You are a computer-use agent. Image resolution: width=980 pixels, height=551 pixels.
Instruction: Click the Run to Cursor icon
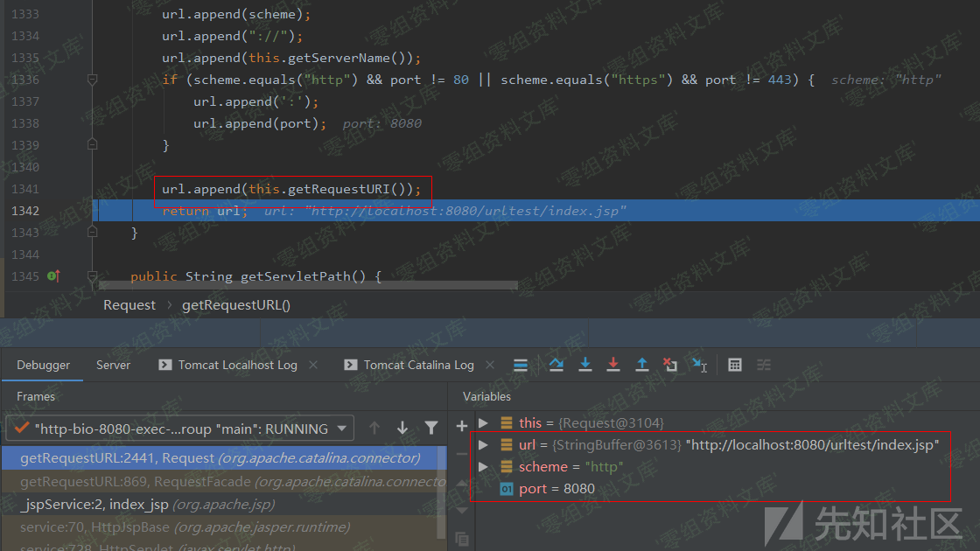point(699,365)
